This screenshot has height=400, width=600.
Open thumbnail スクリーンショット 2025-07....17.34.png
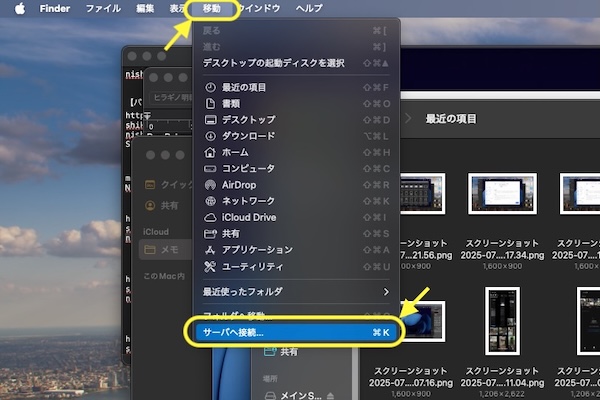[502, 193]
